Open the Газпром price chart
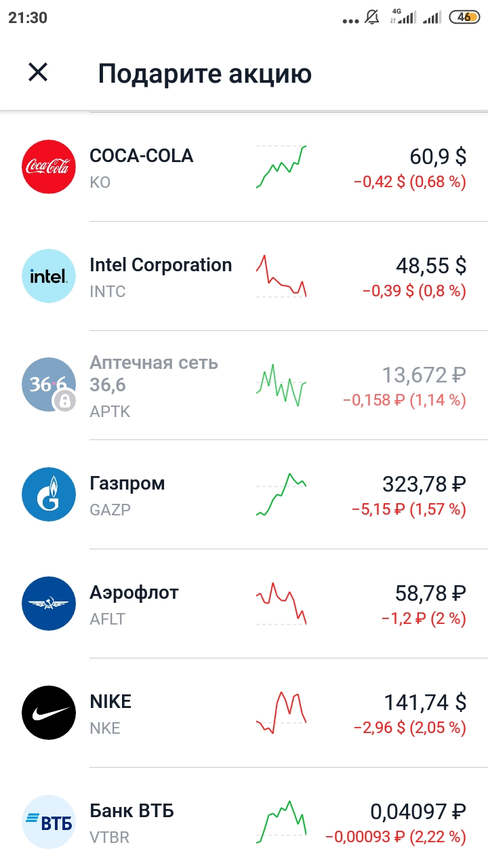The height and width of the screenshot is (868, 488). [x=281, y=494]
